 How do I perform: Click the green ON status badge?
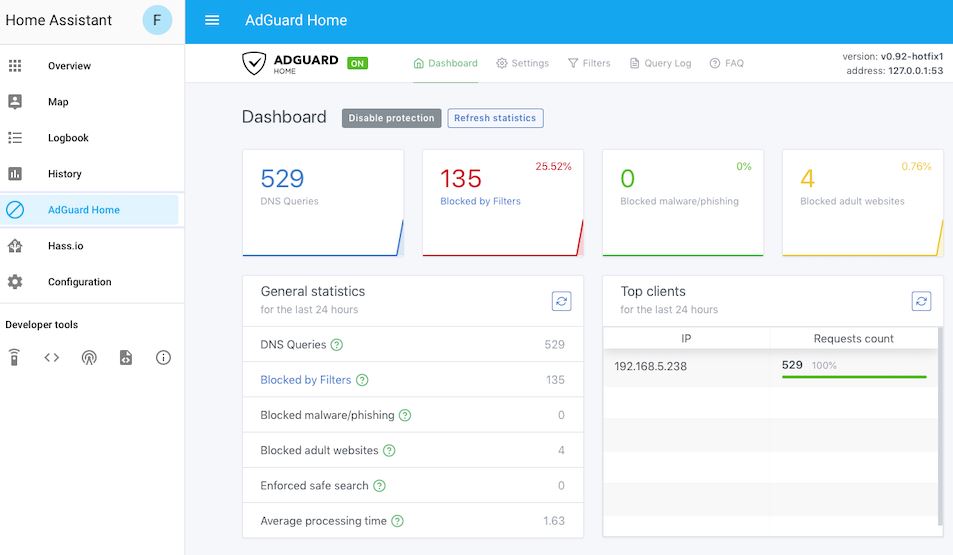point(357,63)
